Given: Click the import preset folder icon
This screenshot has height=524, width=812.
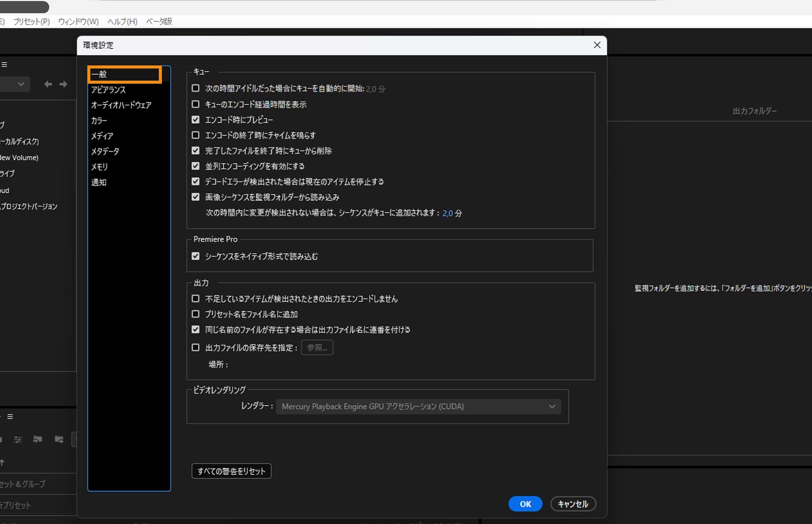Looking at the screenshot, I should pyautogui.click(x=38, y=440).
